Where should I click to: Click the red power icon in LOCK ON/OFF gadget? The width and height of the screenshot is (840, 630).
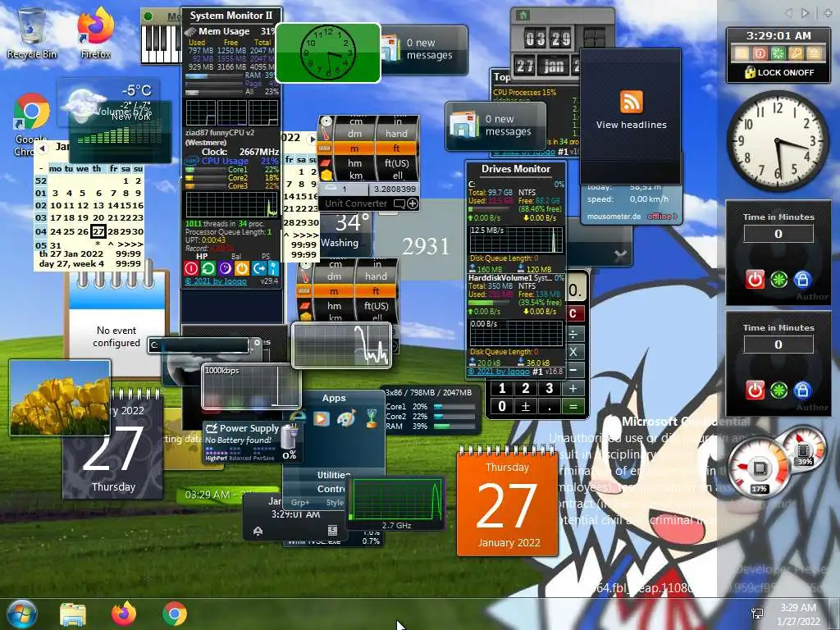(760, 53)
